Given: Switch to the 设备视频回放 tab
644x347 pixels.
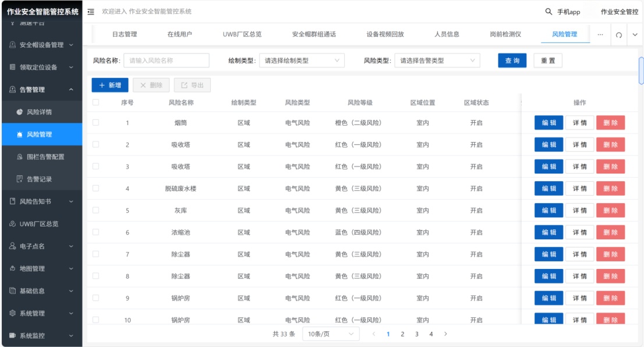Looking at the screenshot, I should pos(385,34).
